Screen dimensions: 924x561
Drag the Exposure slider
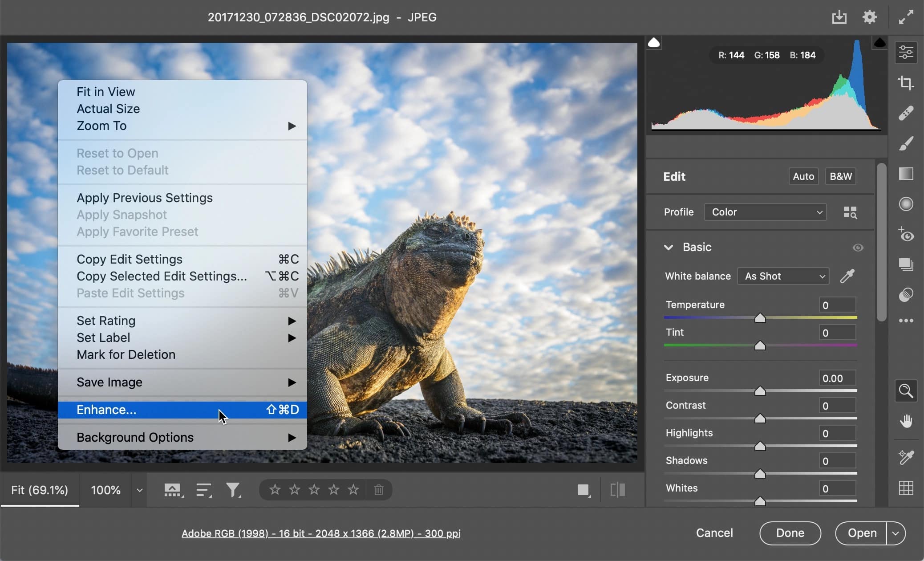(x=760, y=391)
